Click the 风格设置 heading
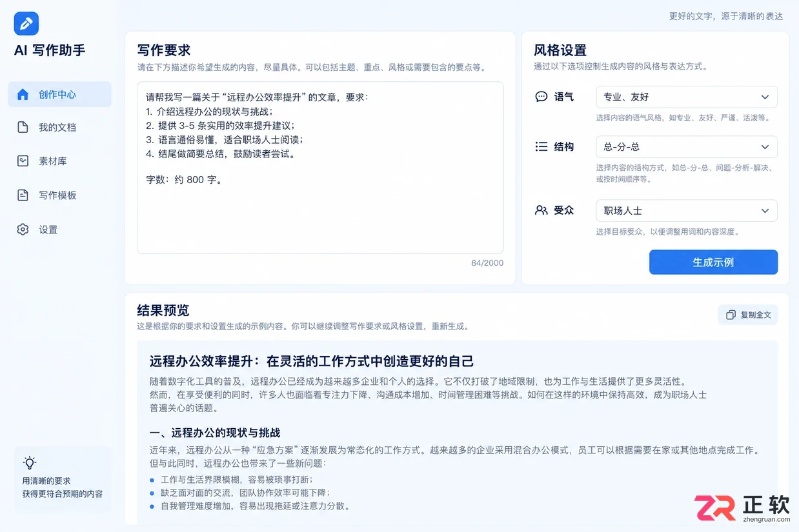 tap(560, 50)
